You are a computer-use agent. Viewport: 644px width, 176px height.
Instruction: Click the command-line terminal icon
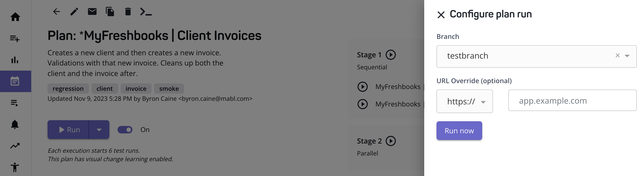(x=146, y=12)
